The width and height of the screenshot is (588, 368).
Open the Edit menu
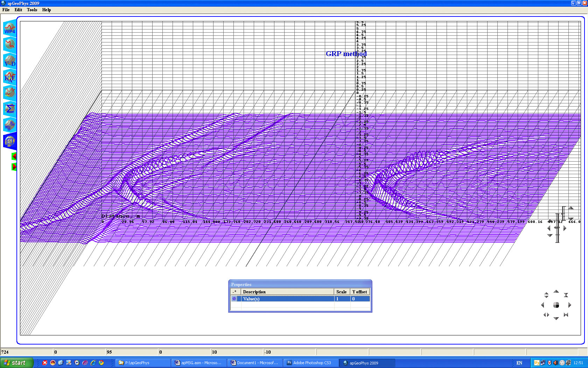tap(18, 10)
